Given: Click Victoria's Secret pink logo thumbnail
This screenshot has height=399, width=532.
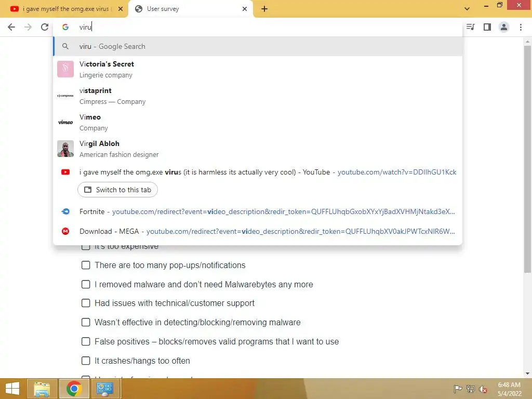Looking at the screenshot, I should point(65,69).
